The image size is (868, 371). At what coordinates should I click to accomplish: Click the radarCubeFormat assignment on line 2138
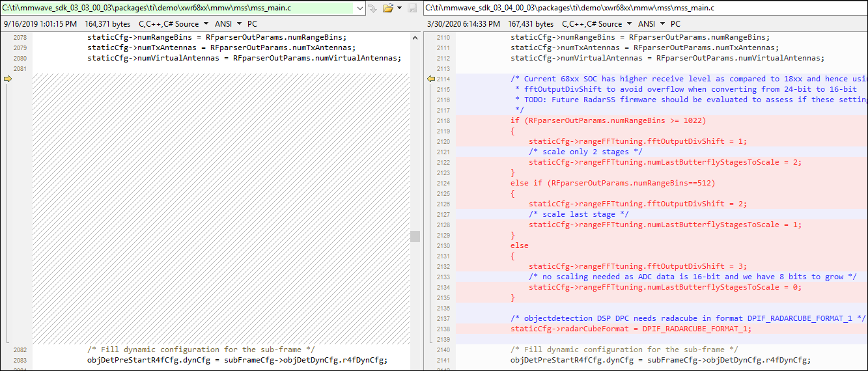[x=630, y=329]
